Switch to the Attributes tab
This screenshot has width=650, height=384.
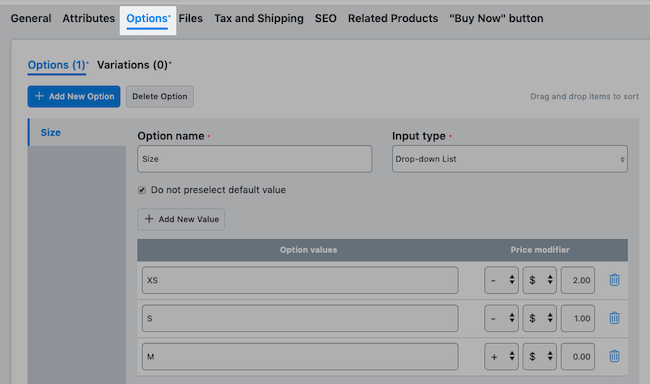89,18
